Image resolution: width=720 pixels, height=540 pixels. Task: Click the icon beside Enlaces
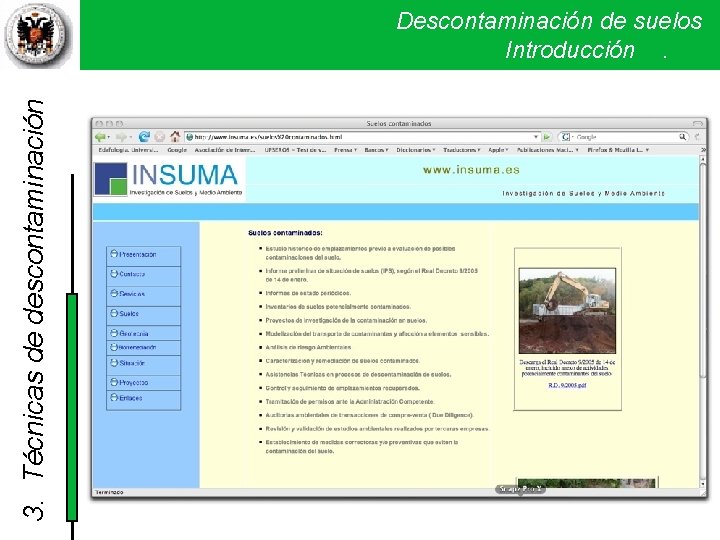click(x=114, y=397)
